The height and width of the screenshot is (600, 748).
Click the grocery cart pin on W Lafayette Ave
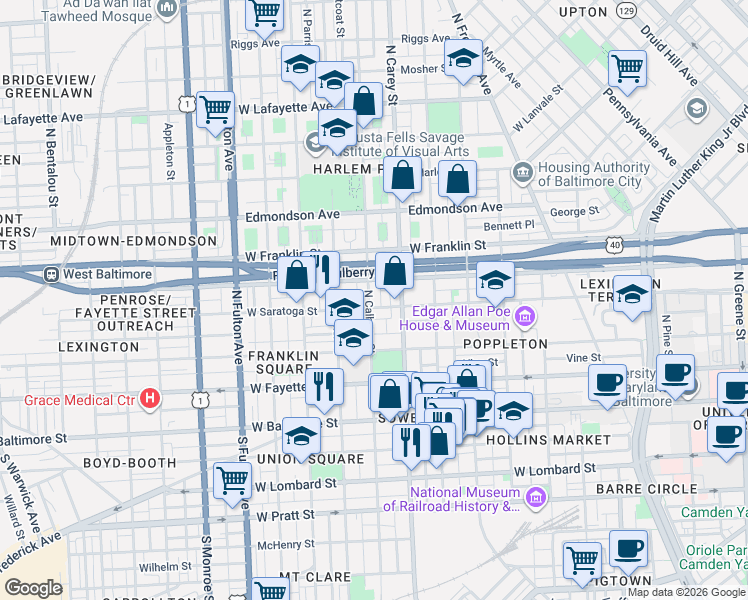point(215,113)
